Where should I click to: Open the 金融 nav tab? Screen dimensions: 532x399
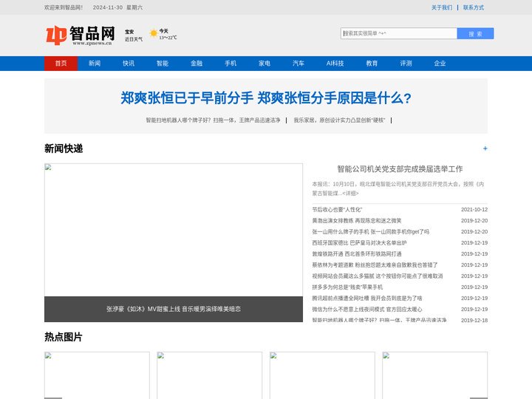click(x=197, y=64)
